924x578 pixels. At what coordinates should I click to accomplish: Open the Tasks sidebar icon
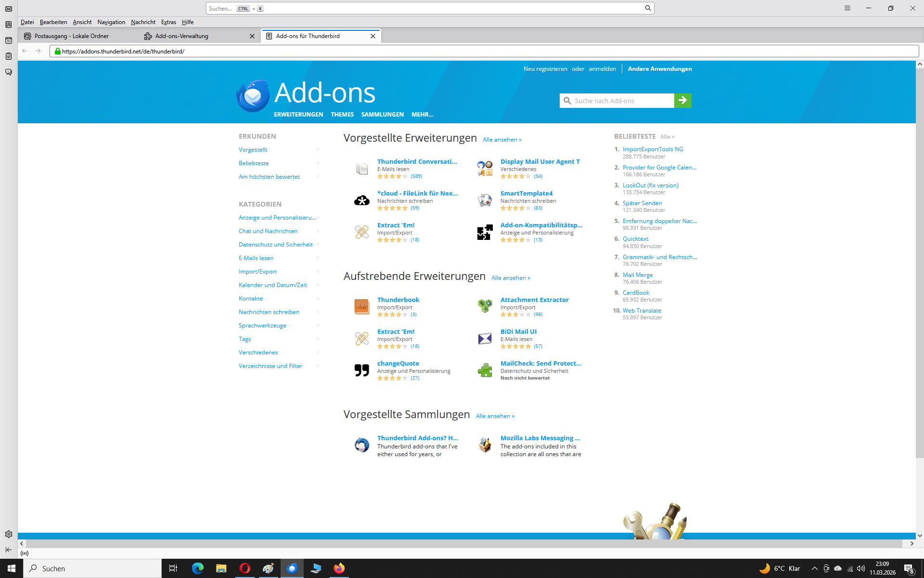click(x=9, y=56)
